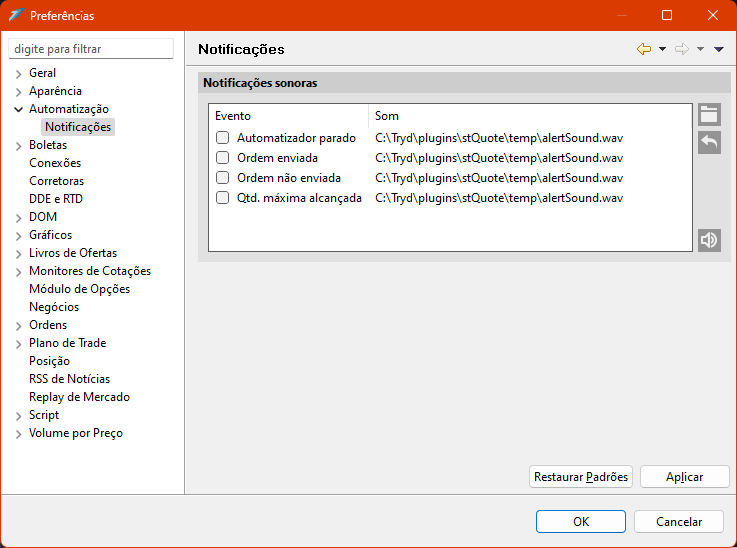Open the Negócios preferences page
Screen dimensions: 737x548
point(54,307)
